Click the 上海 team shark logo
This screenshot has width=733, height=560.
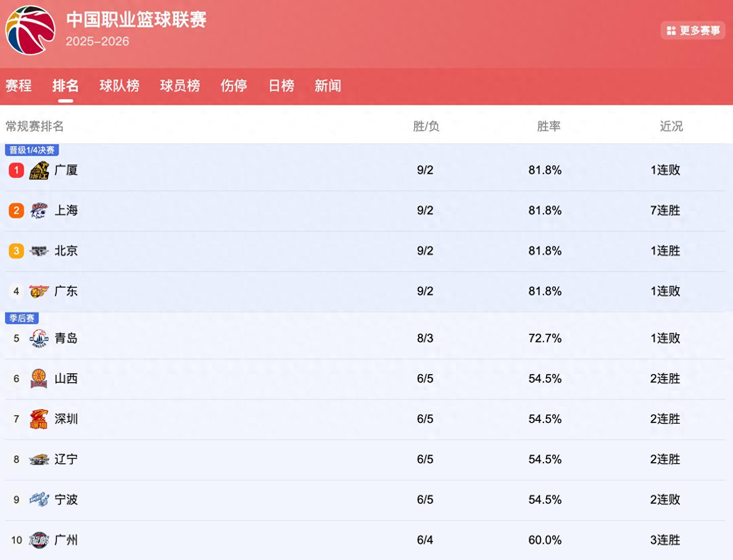point(39,211)
